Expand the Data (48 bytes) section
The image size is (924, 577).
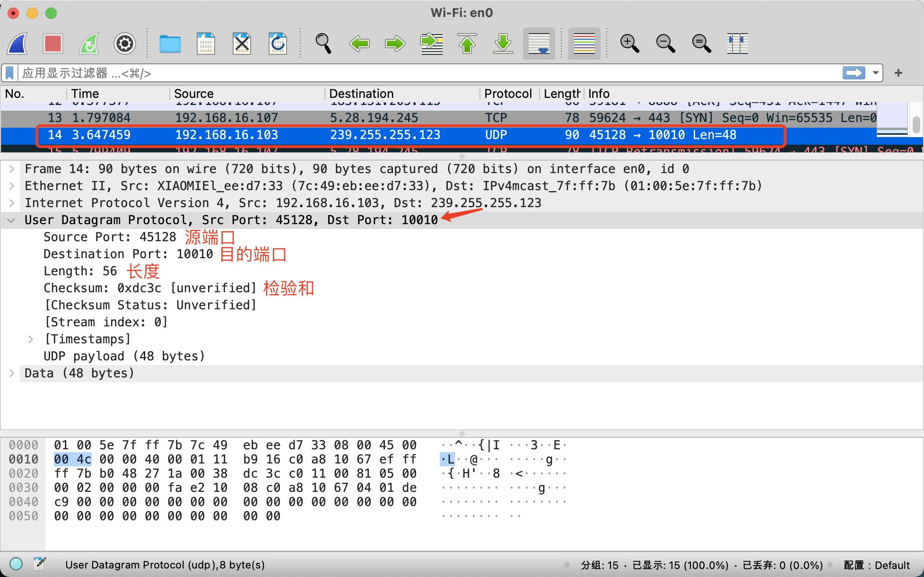[x=12, y=373]
